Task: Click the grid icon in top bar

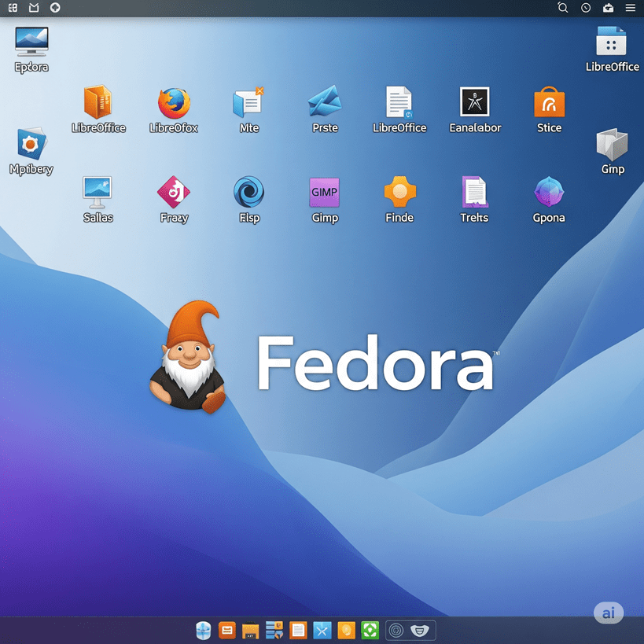Action: [13, 7]
